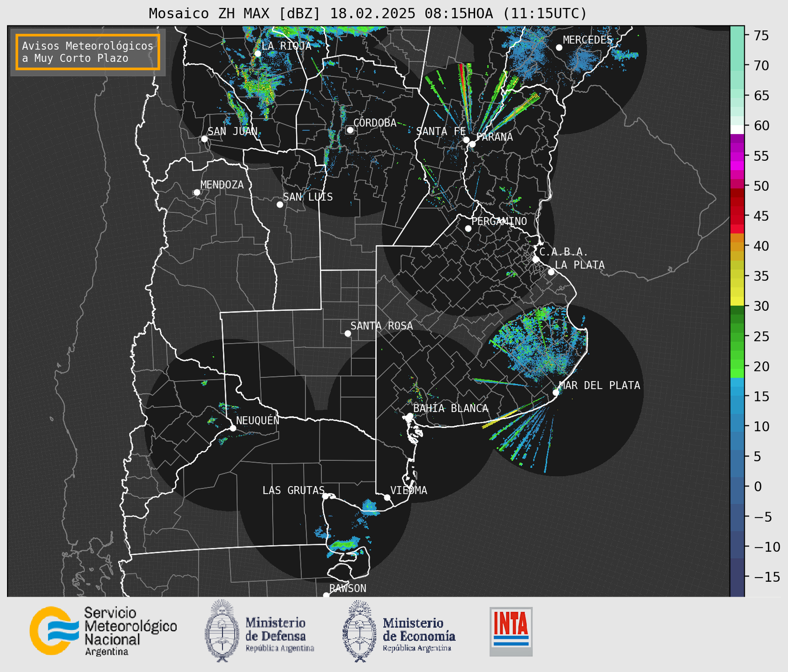Select the VIEDMA city marker

click(x=387, y=497)
